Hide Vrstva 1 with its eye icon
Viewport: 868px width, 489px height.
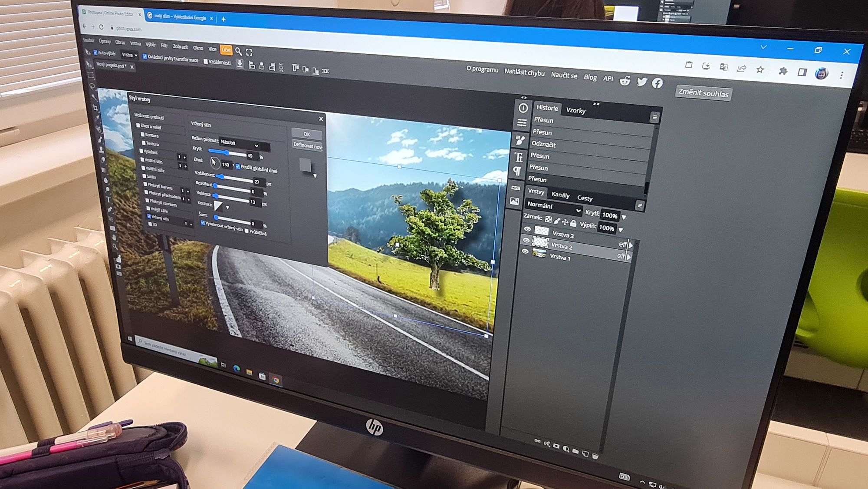click(x=525, y=251)
